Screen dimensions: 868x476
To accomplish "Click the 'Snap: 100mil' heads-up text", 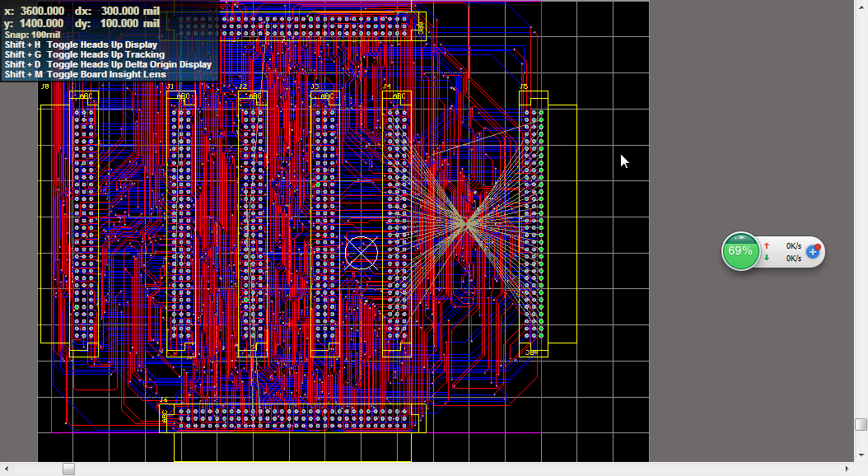I will point(33,35).
